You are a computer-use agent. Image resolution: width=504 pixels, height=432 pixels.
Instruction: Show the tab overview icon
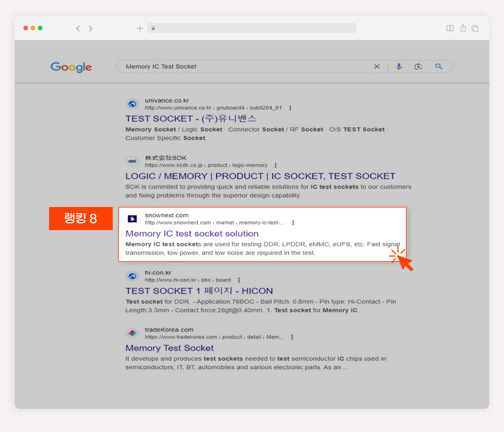[475, 28]
